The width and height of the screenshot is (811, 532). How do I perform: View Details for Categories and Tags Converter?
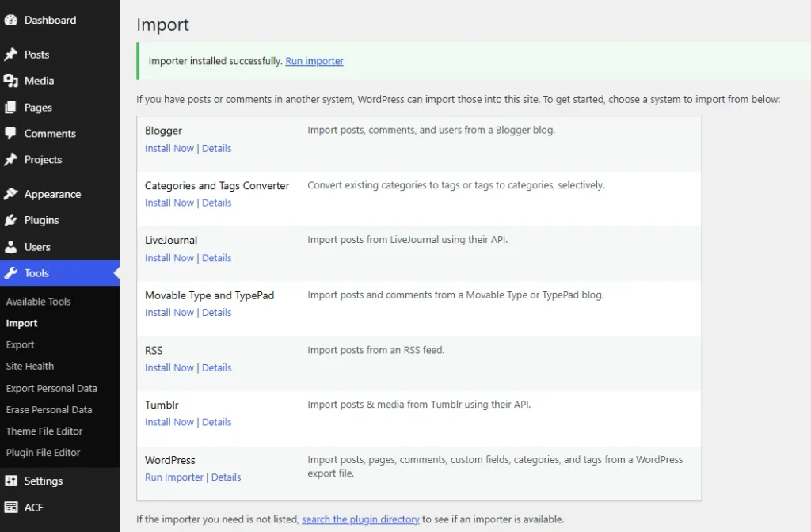point(217,203)
